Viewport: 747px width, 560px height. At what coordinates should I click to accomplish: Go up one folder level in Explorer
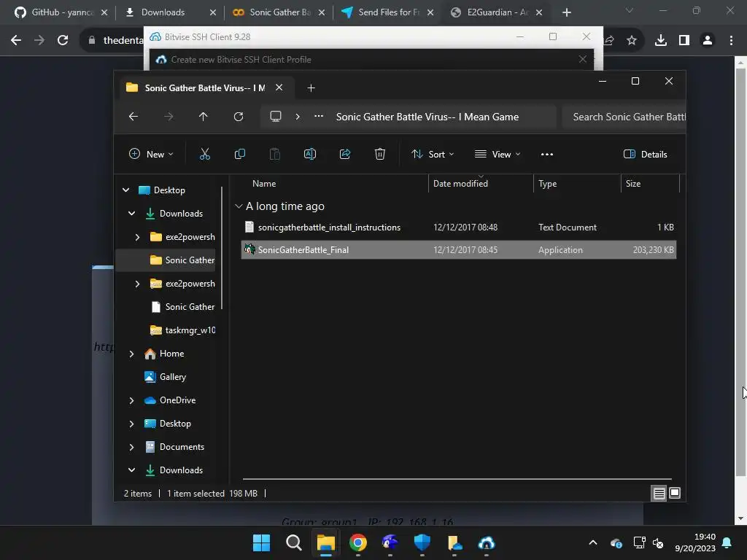204,117
